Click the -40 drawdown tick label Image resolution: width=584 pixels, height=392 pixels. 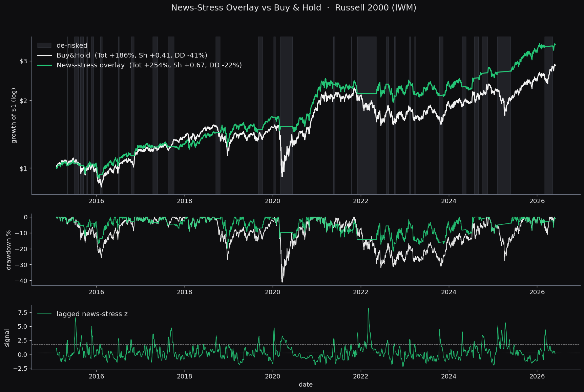click(21, 281)
